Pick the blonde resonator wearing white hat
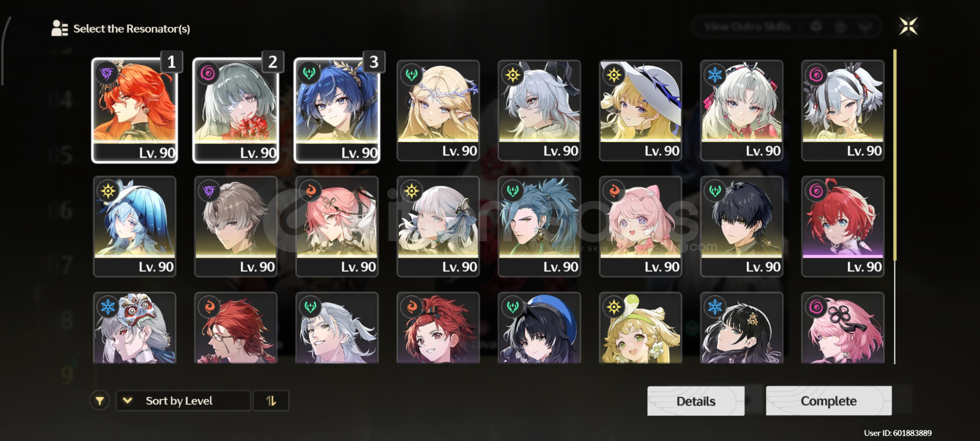Screen dimensions: 980x441 tap(640, 110)
